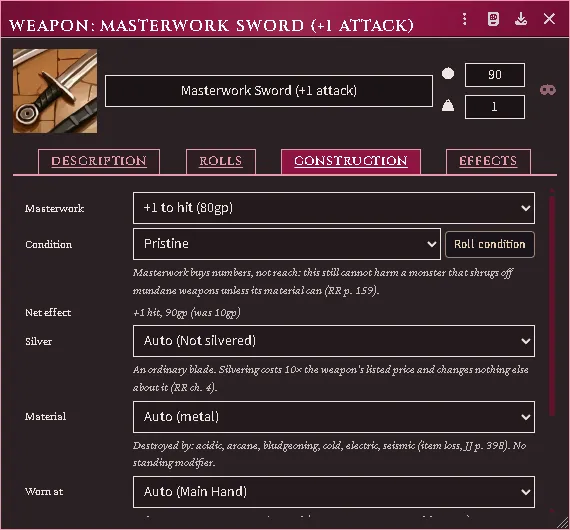Click the coin cost icon
The width and height of the screenshot is (570, 530).
tap(448, 74)
